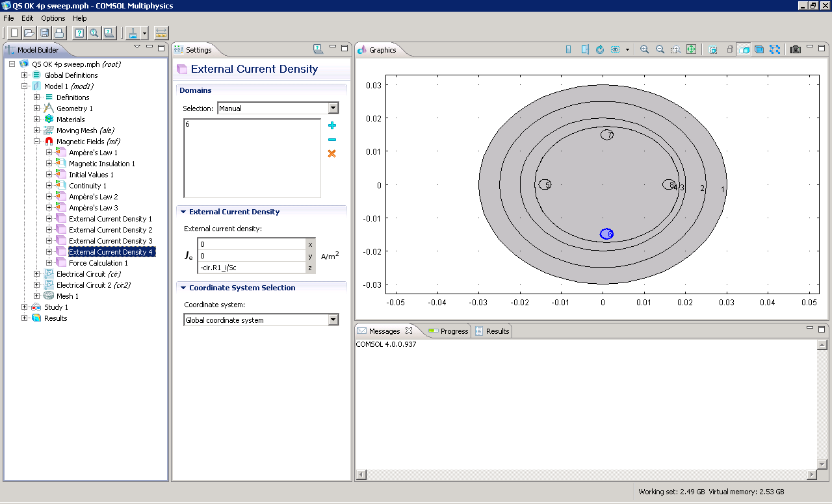Screen dimensions: 832x504
Task: Remove from selection with the minus icon
Action: pyautogui.click(x=332, y=140)
